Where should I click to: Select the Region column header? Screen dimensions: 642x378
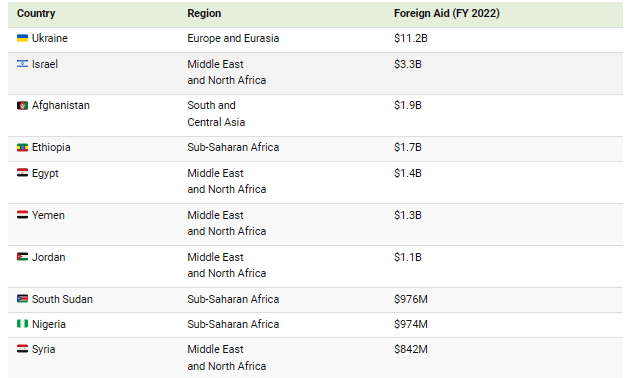tap(204, 14)
